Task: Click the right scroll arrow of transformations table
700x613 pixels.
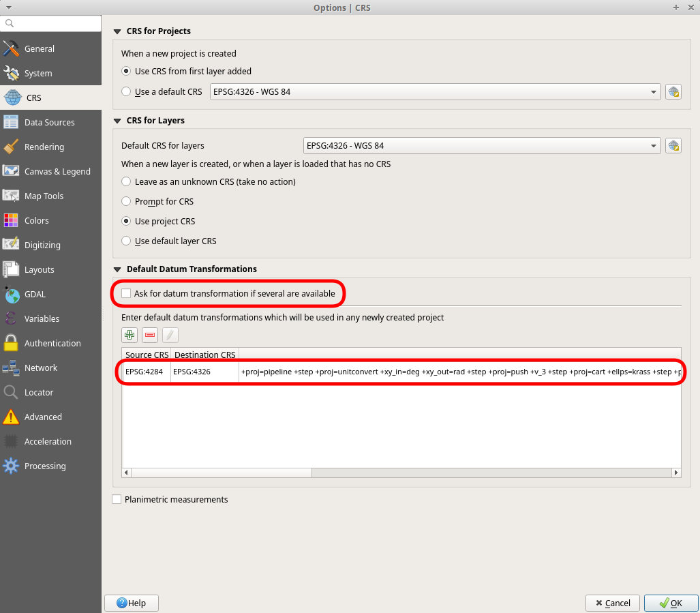Action: point(676,473)
